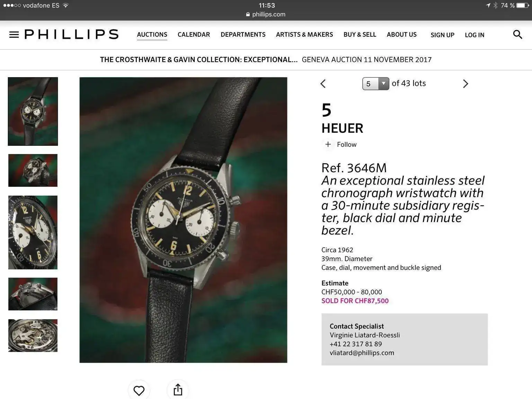Viewport: 532px width, 399px height.
Task: Open Departments in navigation
Action: click(243, 35)
